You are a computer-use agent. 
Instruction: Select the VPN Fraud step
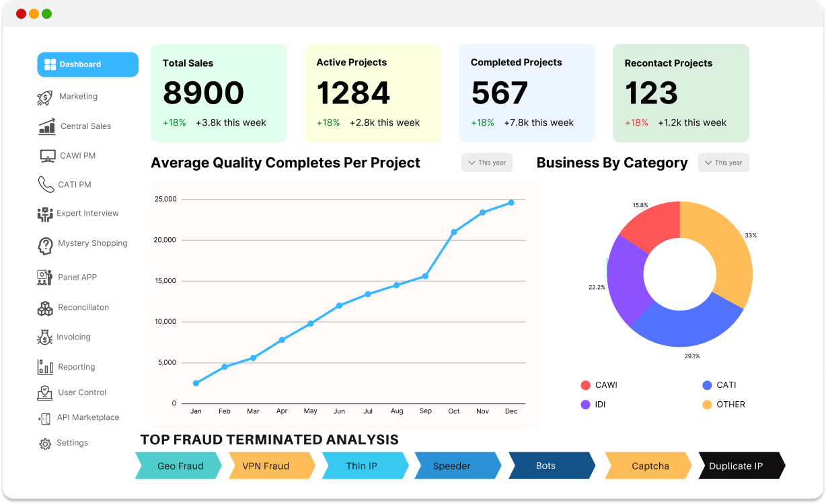[x=272, y=466]
